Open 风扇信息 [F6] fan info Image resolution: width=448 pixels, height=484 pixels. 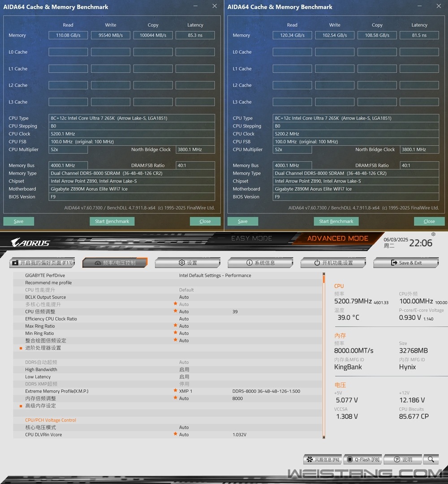coord(323,459)
